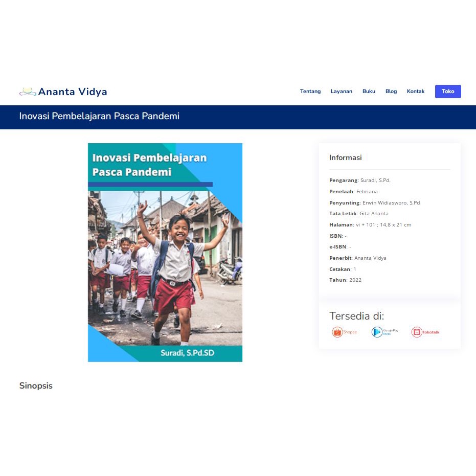476x476 pixels.
Task: Open the Tentang menu item
Action: pyautogui.click(x=310, y=92)
